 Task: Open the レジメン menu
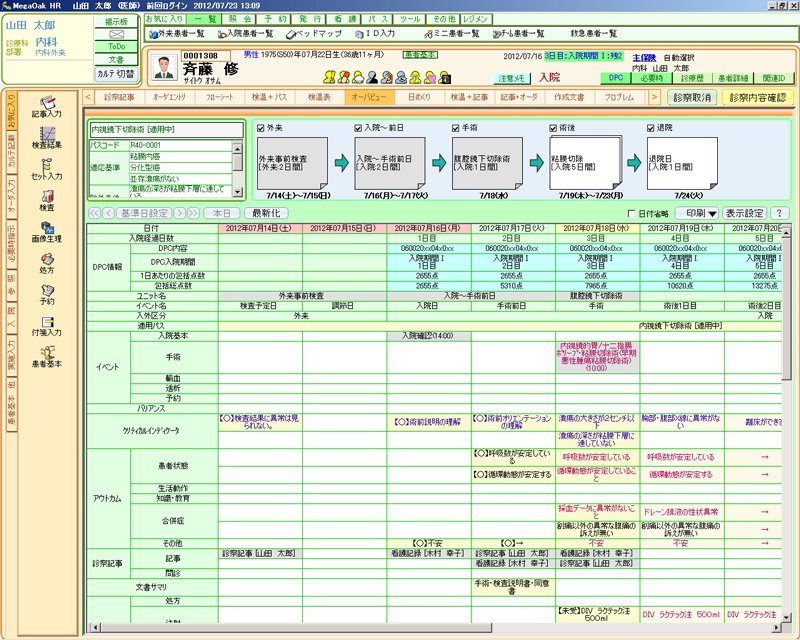click(476, 19)
